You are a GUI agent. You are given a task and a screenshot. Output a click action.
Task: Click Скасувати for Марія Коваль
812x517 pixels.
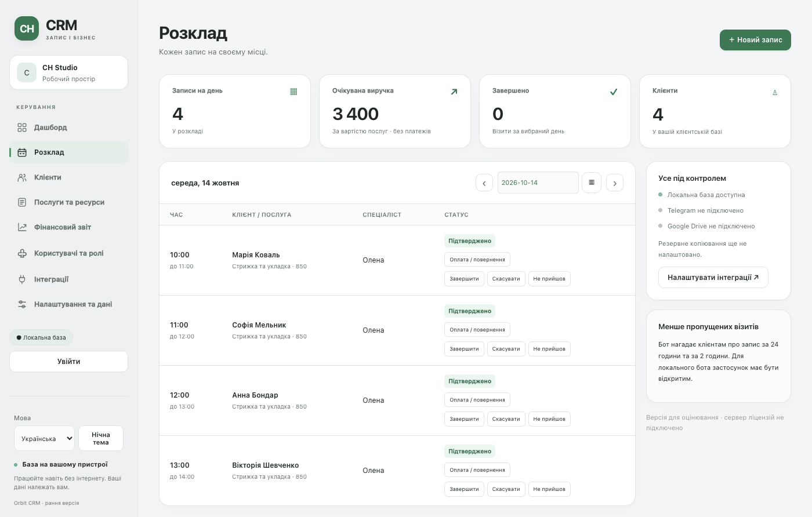click(x=506, y=279)
